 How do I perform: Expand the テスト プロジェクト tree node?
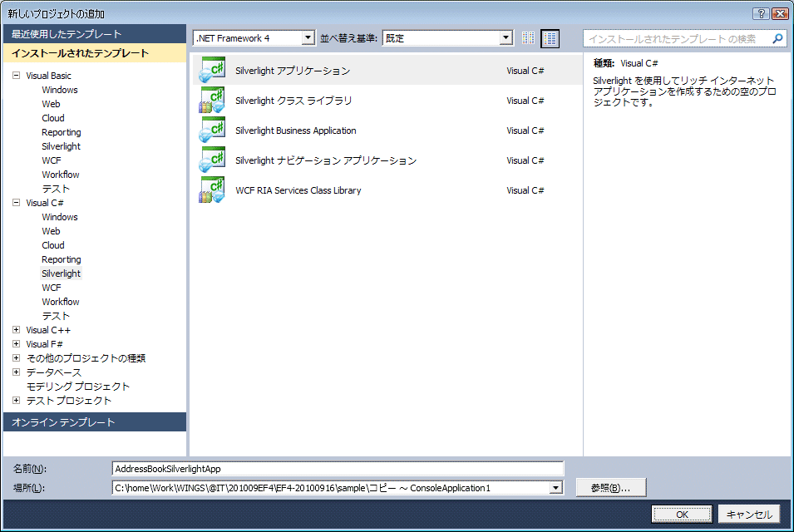[x=16, y=401]
